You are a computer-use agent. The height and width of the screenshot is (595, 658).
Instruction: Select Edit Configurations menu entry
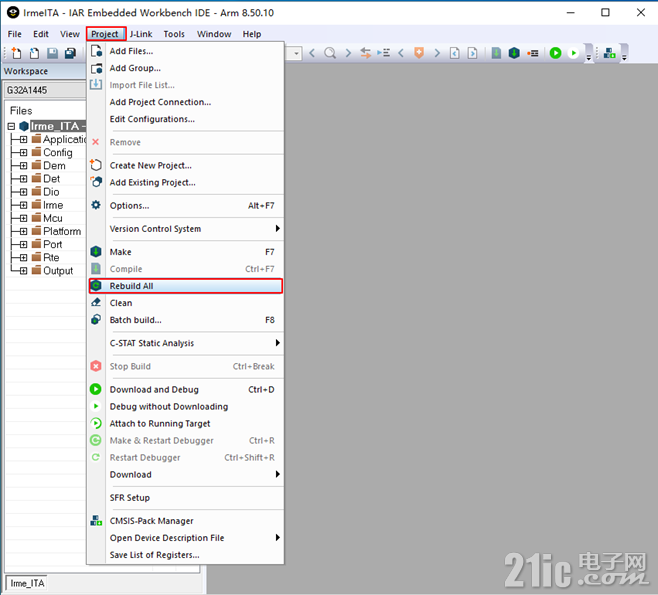click(x=185, y=119)
